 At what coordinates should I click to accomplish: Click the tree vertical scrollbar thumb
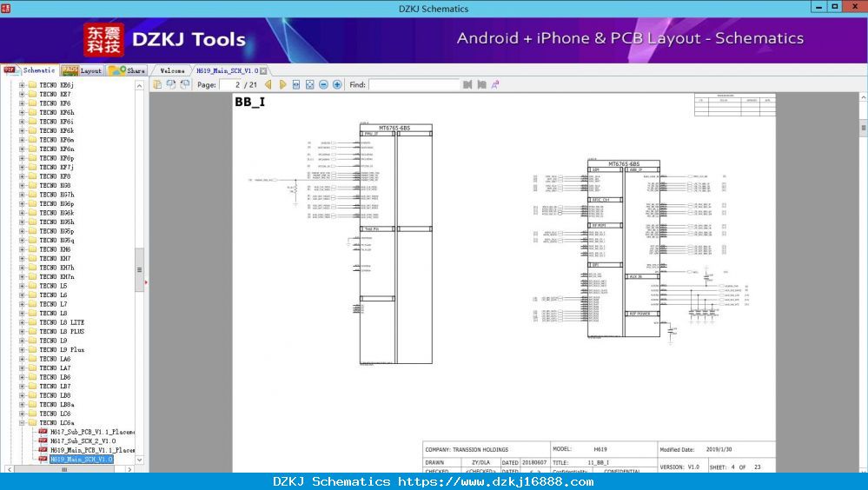140,269
